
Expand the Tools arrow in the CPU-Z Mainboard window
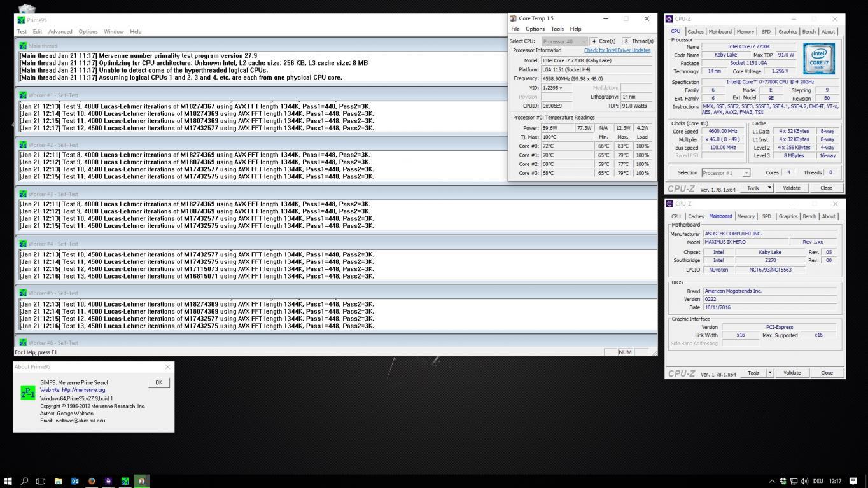(x=769, y=373)
